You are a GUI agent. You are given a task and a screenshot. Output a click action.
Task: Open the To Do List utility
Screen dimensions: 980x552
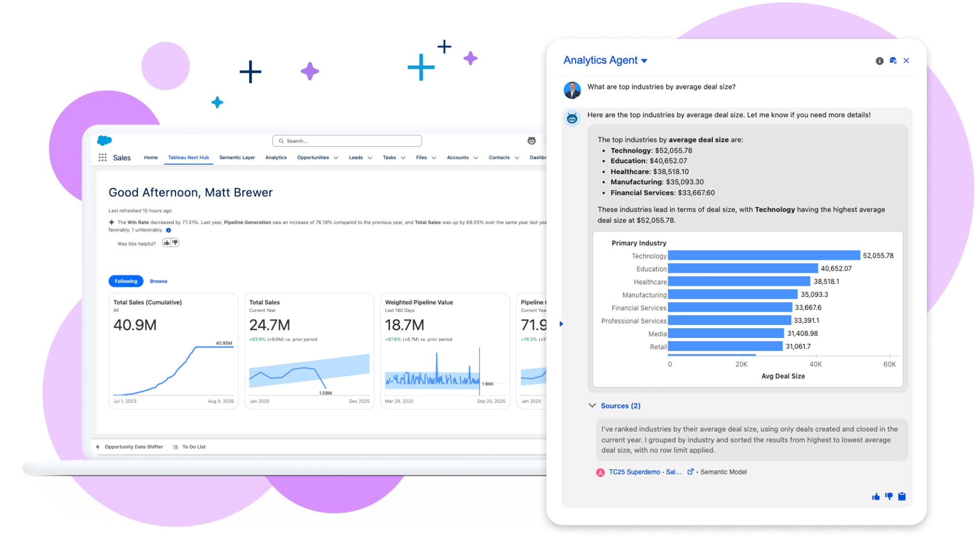(x=194, y=447)
